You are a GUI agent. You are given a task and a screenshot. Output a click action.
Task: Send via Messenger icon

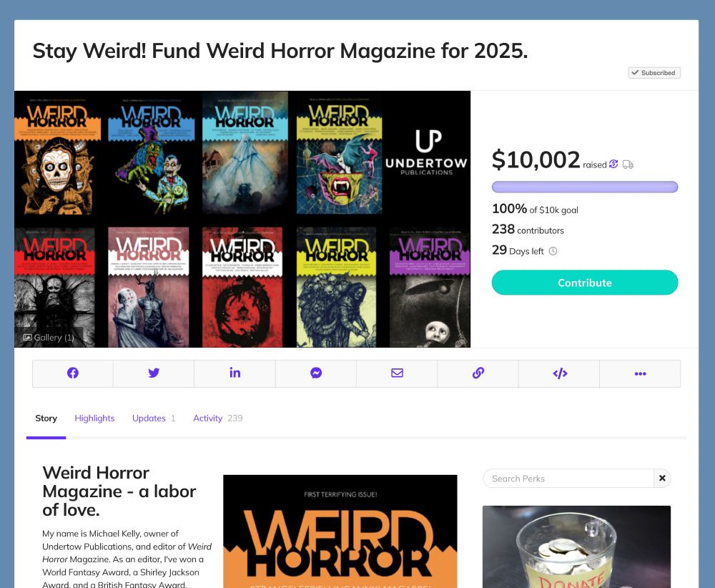[x=316, y=373]
